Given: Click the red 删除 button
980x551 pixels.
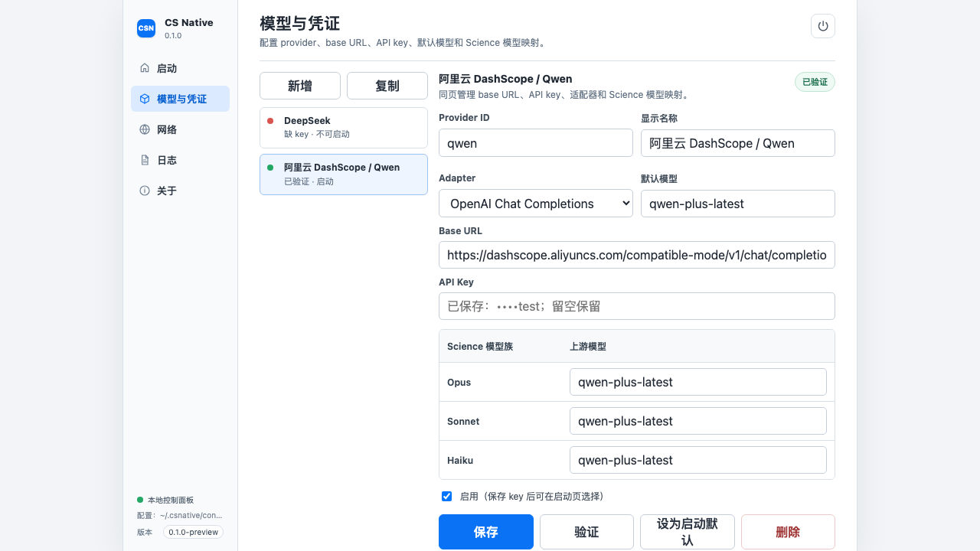Looking at the screenshot, I should tap(788, 532).
